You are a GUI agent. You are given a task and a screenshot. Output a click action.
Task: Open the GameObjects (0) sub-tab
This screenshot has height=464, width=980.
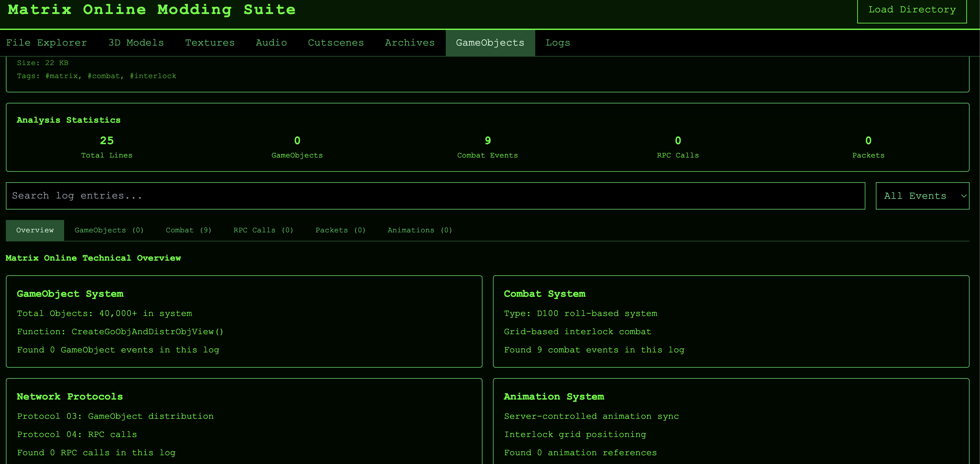109,230
